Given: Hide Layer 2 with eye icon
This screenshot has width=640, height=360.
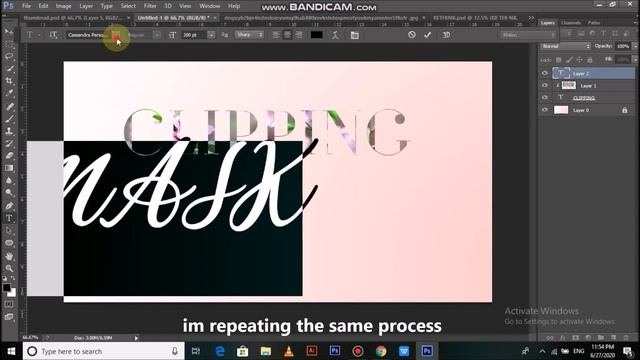Looking at the screenshot, I should click(x=544, y=73).
